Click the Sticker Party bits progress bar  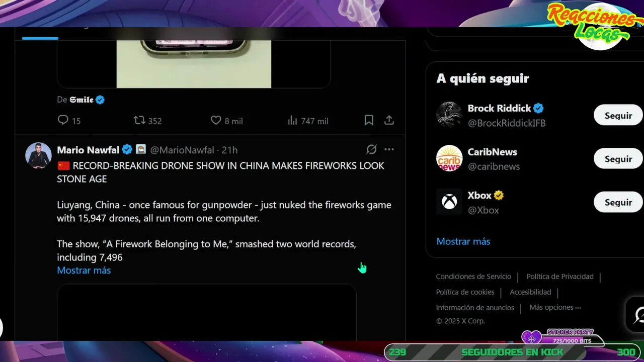point(568,341)
